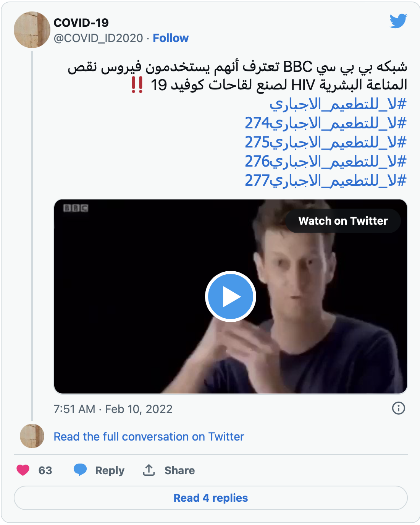420x525 pixels.
Task: Click the heart like icon
Action: coord(23,470)
